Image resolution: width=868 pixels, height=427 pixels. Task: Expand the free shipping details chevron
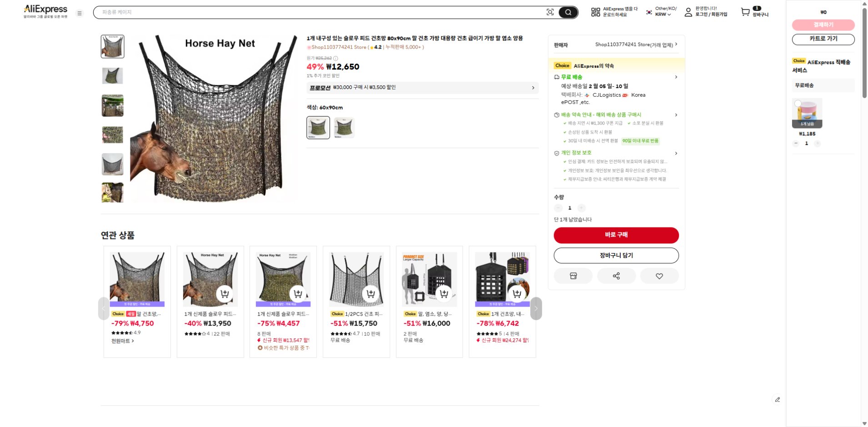[x=676, y=77]
